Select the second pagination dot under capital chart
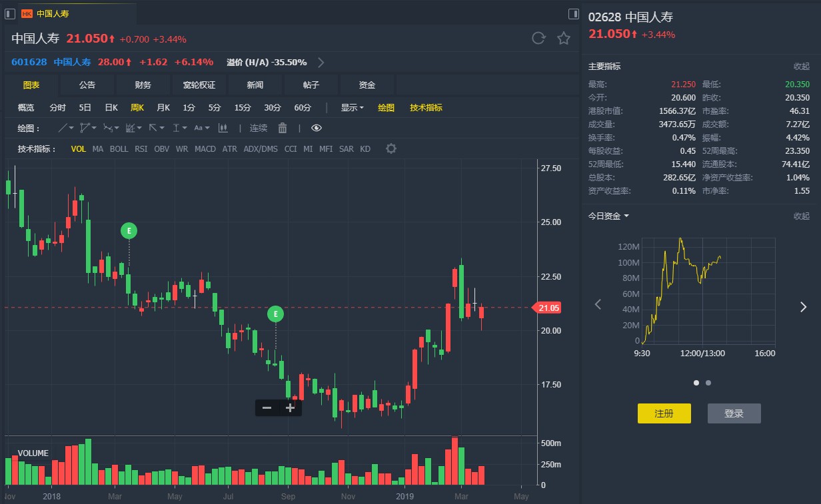Screen dimensions: 821x504 point(708,383)
